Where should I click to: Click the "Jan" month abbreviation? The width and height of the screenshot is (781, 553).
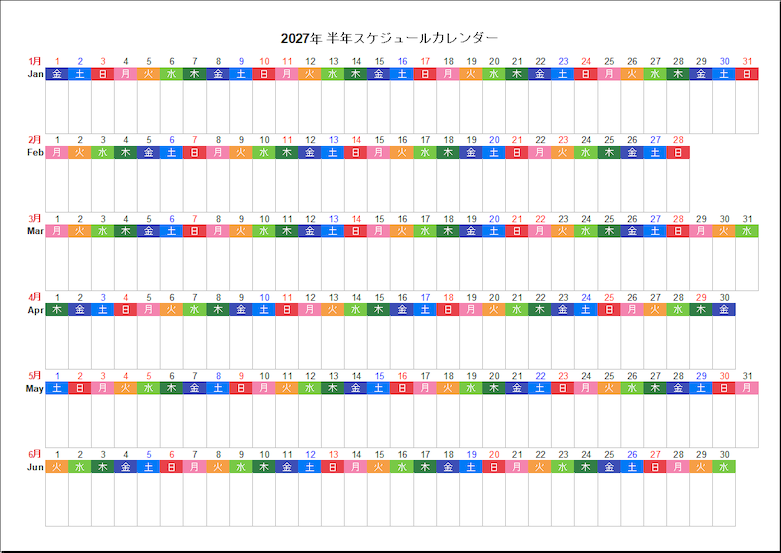(x=35, y=74)
